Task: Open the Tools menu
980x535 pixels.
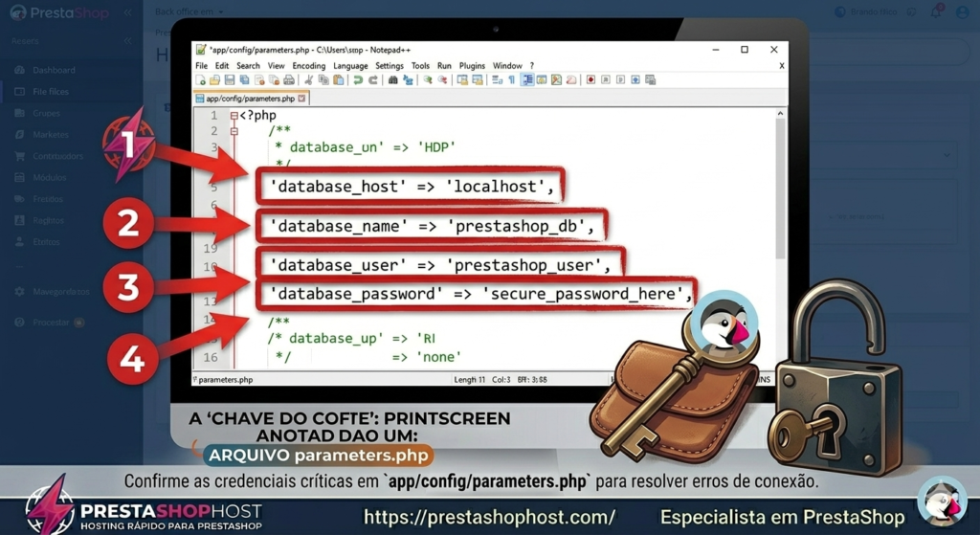Action: point(421,66)
